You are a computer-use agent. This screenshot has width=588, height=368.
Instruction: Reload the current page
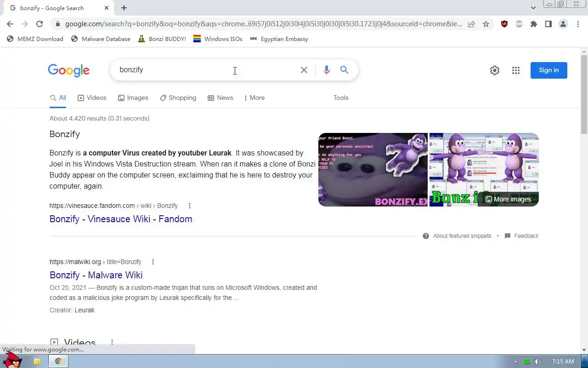coord(40,24)
